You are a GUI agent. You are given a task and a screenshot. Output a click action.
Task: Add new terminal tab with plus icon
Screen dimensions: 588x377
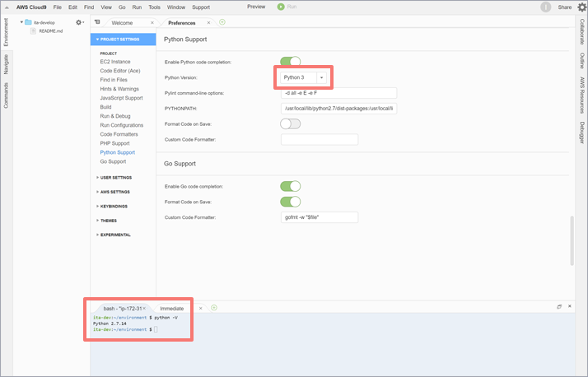click(214, 308)
